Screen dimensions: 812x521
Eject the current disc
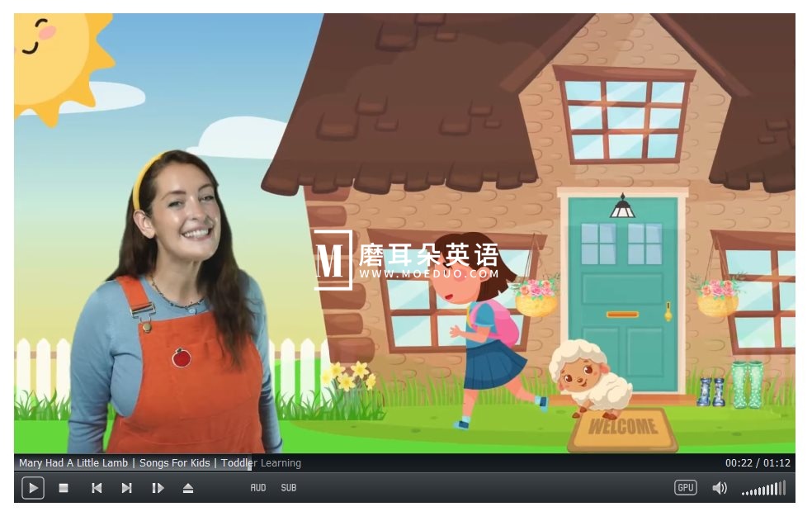coord(188,488)
